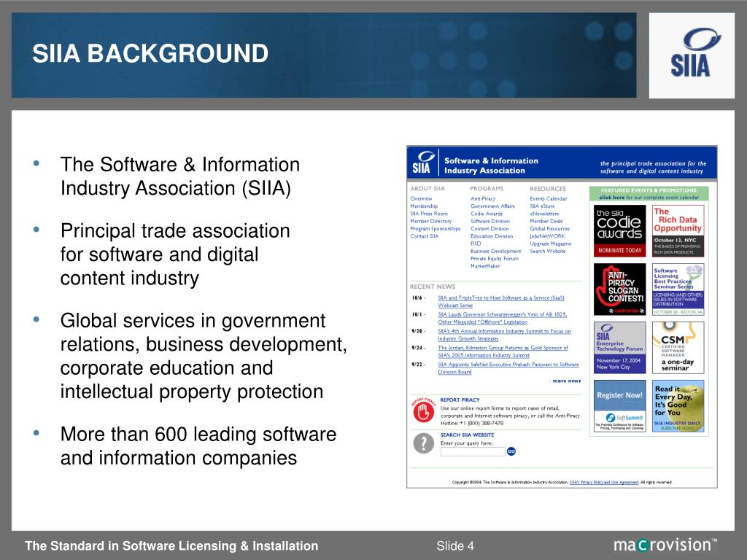Open the 10/1 Governor Schwarzenegger veto news item
The width and height of the screenshot is (747, 560).
pos(503,318)
